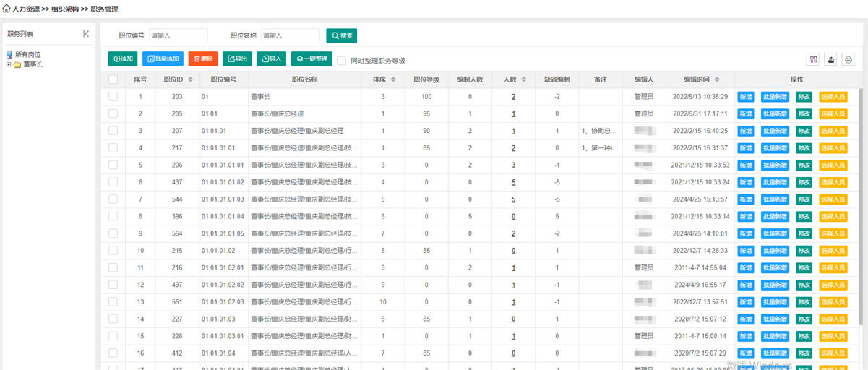Image resolution: width=868 pixels, height=370 pixels.
Task: Click 选择人员 for row 01.01.01.03
Action: [833, 319]
